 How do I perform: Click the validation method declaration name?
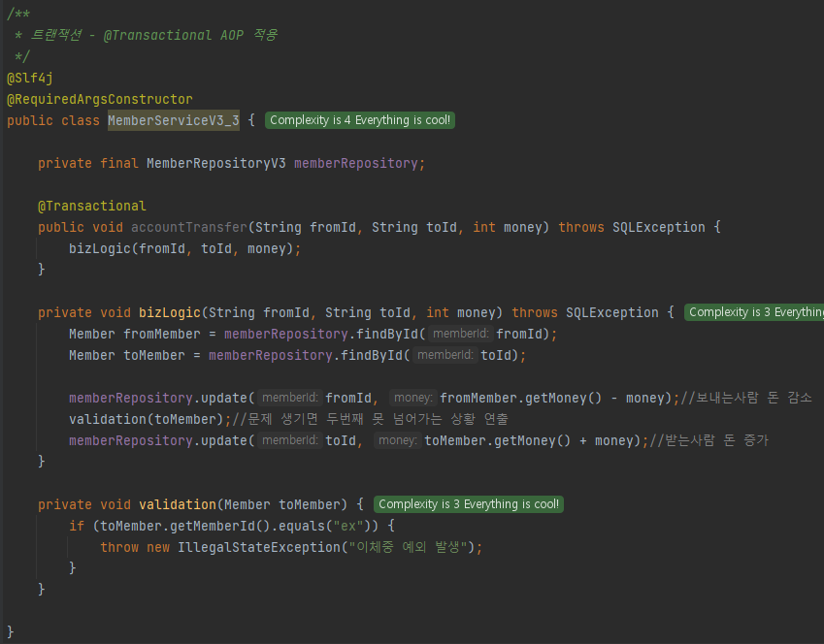click(178, 504)
